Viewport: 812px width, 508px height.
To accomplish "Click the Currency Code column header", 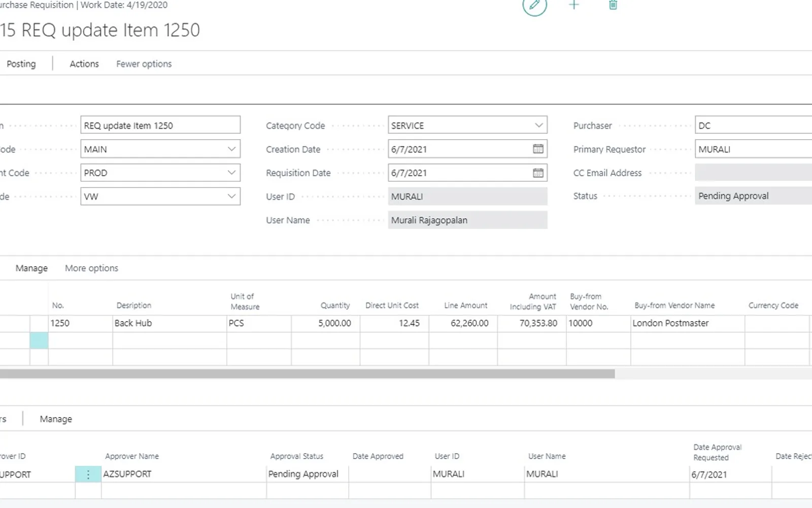I will (x=773, y=305).
